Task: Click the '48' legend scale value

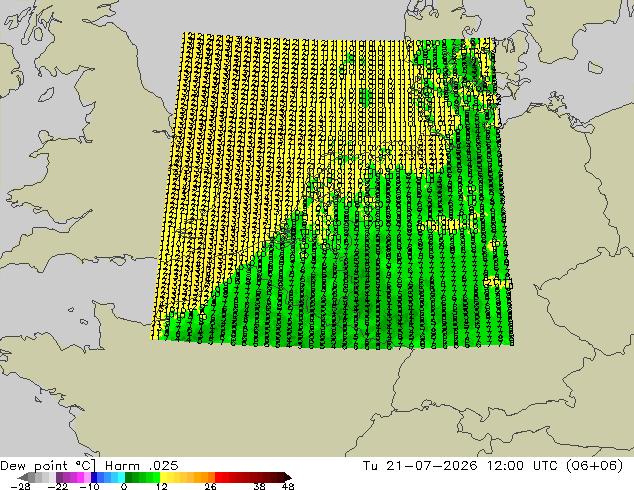Action: (x=288, y=486)
